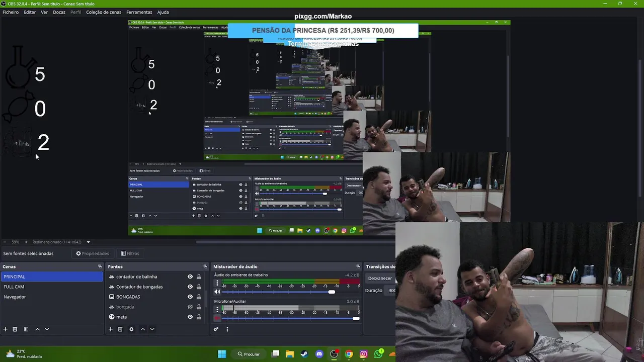This screenshot has height=362, width=644.
Task: Open Instagram from the taskbar
Action: tap(363, 354)
